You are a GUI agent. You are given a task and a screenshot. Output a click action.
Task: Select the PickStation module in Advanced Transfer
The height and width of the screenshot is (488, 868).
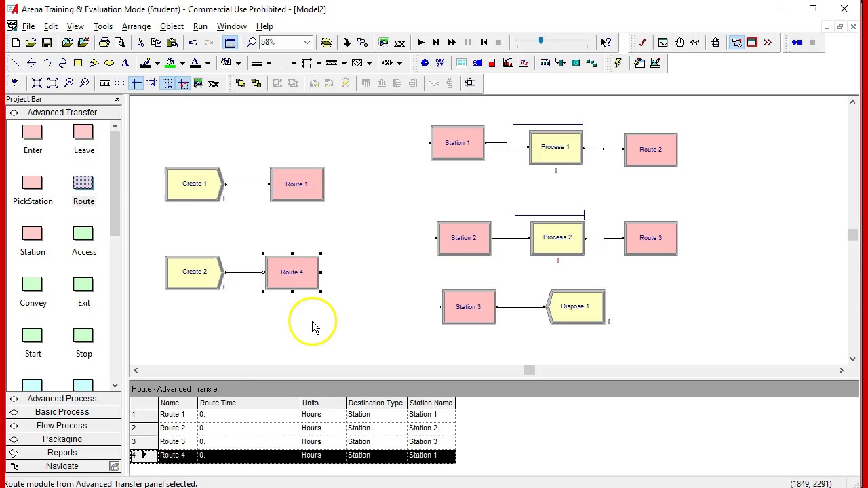pyautogui.click(x=33, y=190)
